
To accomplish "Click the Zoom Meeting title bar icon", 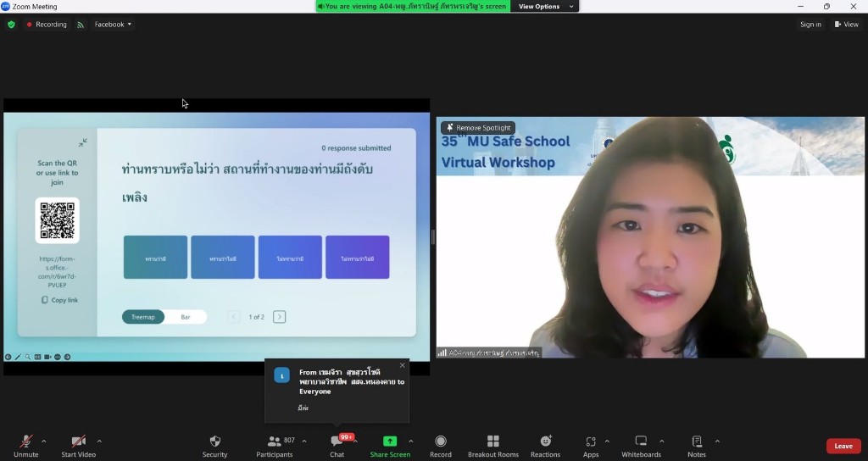I will click(x=6, y=6).
